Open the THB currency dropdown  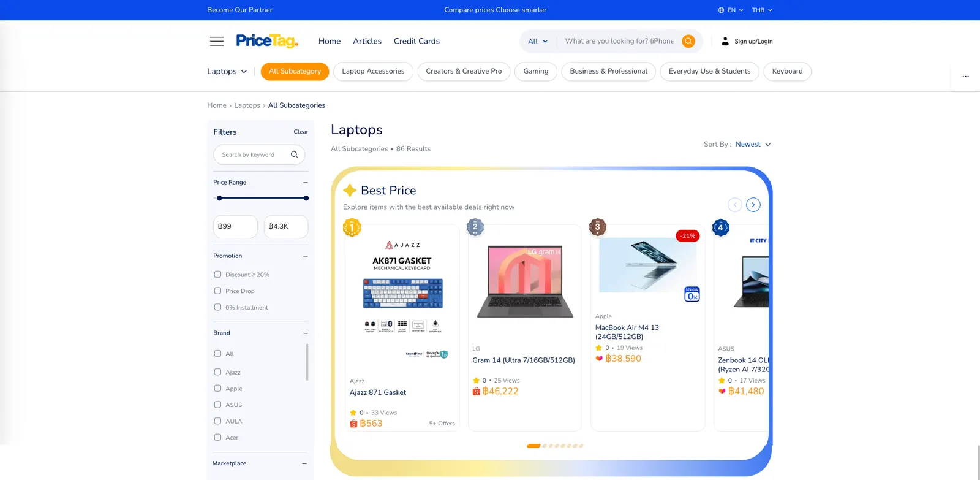tap(762, 10)
